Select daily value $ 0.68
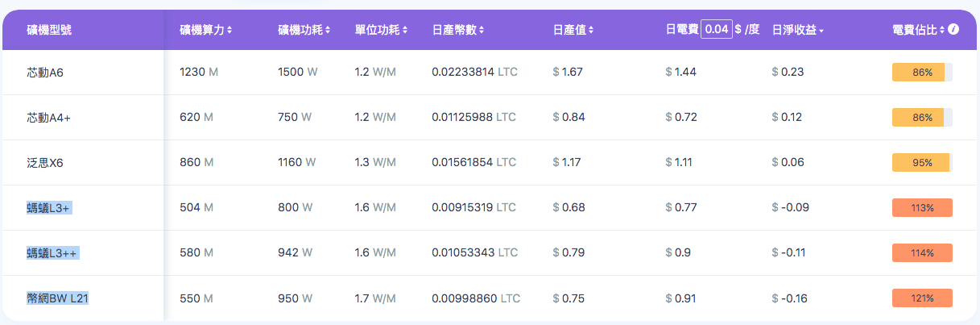 click(x=569, y=207)
